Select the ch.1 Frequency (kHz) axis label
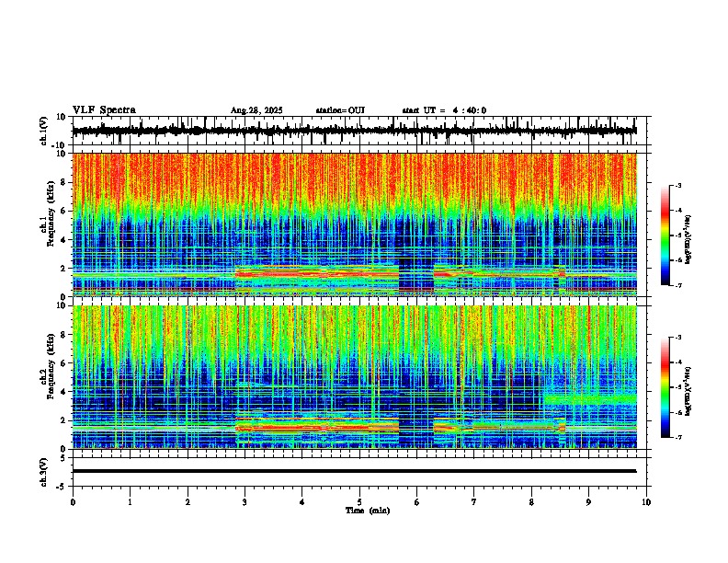Image resolution: width=728 pixels, height=563 pixels. (48, 213)
